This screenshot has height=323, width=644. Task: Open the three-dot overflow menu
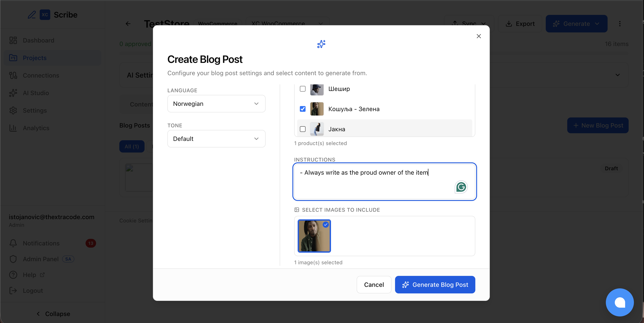[x=620, y=23]
